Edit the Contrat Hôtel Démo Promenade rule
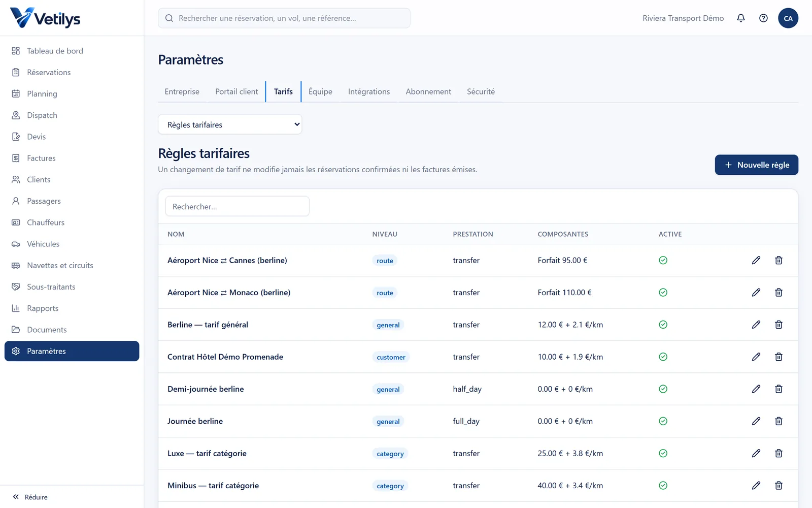 (756, 357)
